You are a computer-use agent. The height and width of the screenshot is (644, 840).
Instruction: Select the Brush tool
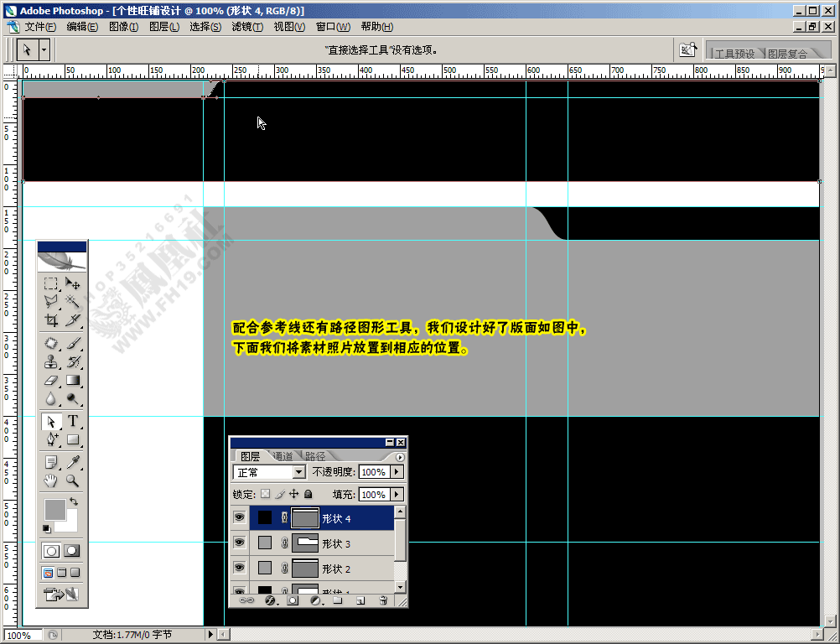point(72,343)
